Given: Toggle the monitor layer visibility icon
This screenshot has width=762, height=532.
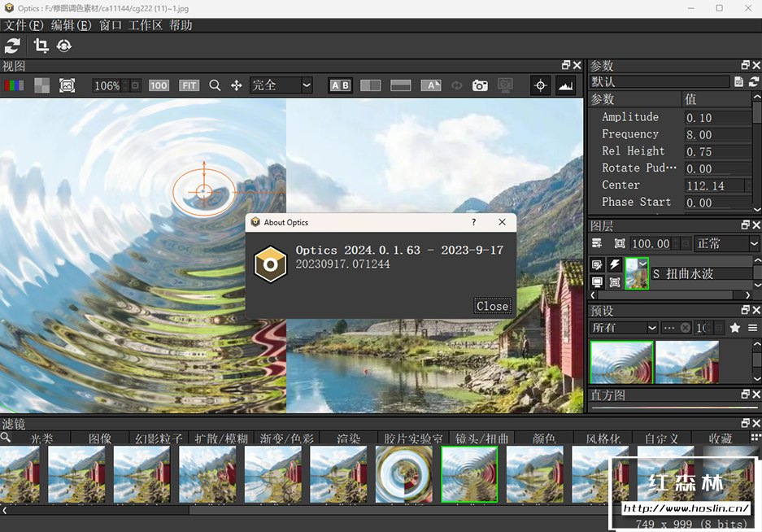Looking at the screenshot, I should 597,282.
